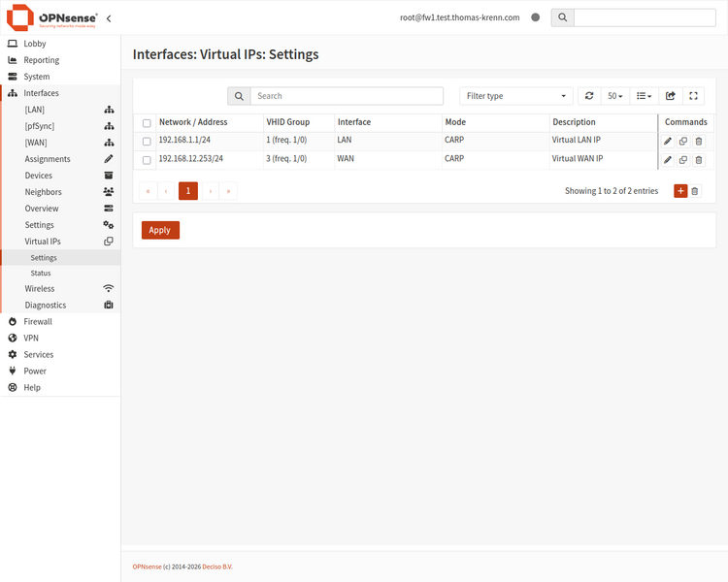Screen dimensions: 728x582
Task: Open the Filter type dropdown
Action: pos(515,96)
